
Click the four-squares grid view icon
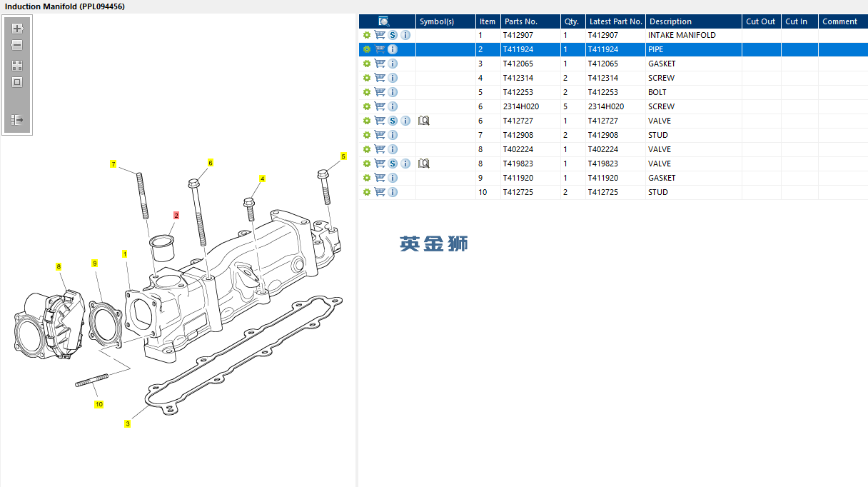[x=17, y=65]
